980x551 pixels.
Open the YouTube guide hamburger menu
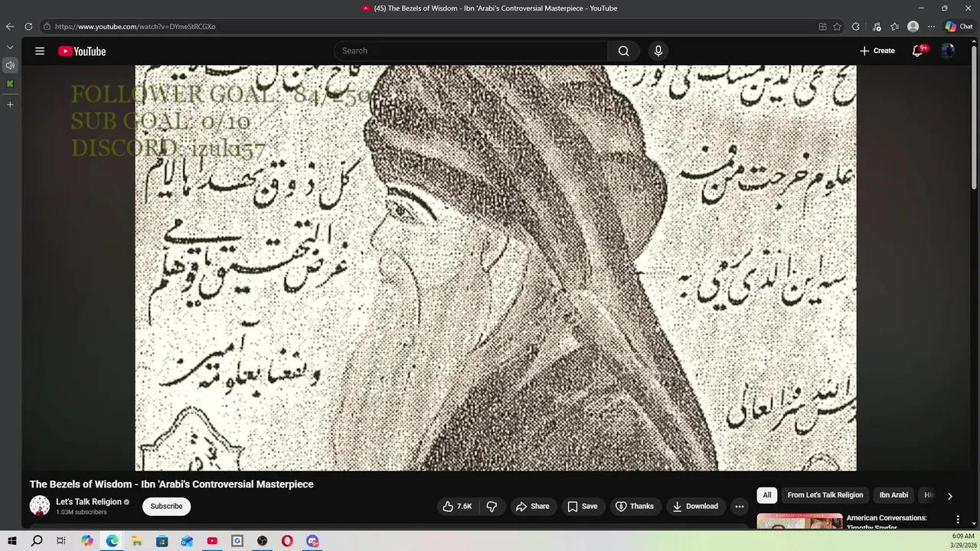point(40,51)
